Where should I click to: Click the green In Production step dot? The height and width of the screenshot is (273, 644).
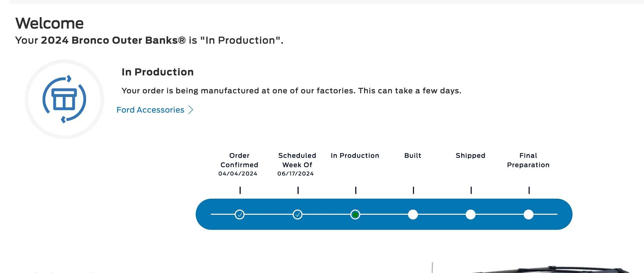pos(355,214)
